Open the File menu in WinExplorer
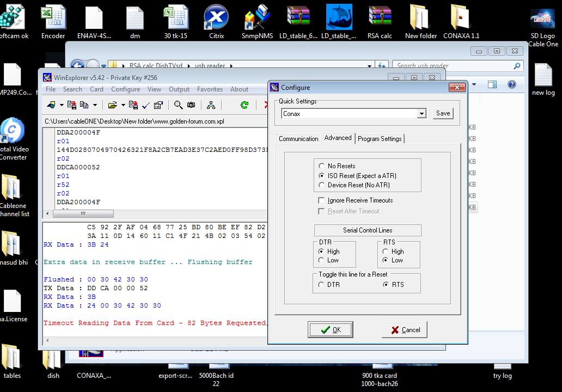Viewport: 562px width, 392px height. click(51, 89)
